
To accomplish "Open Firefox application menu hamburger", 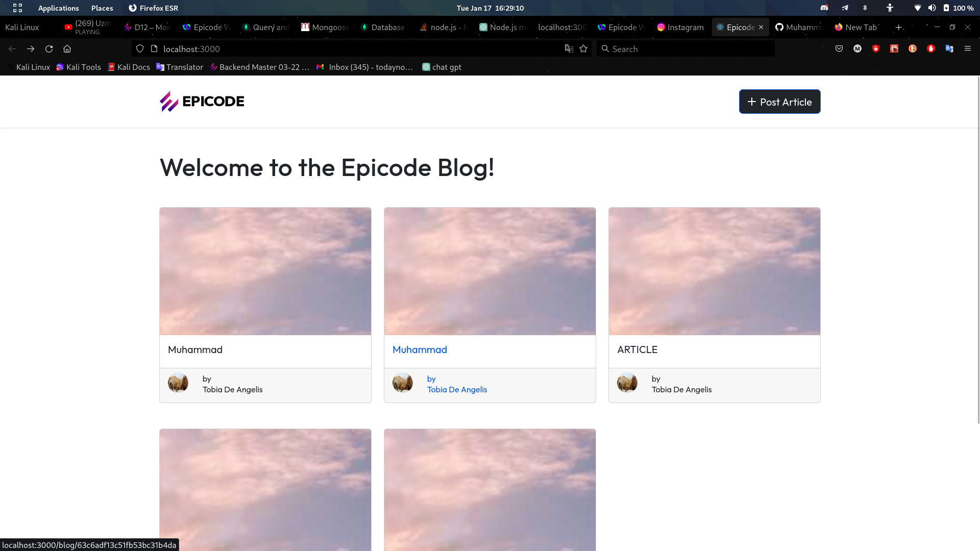I will click(967, 49).
